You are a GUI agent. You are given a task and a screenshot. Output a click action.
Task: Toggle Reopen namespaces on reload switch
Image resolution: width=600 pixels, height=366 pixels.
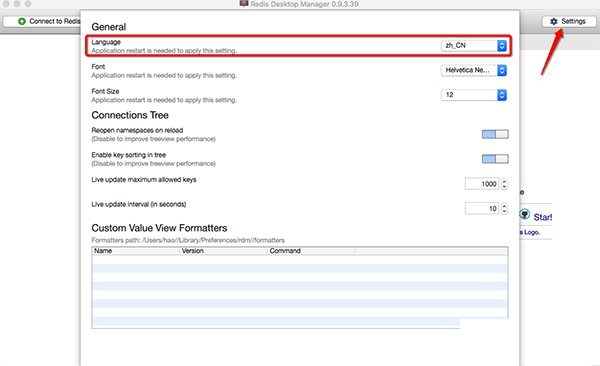click(495, 134)
